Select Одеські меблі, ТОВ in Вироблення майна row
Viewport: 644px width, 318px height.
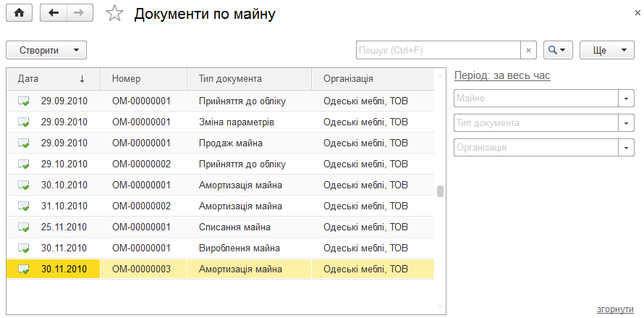(373, 248)
